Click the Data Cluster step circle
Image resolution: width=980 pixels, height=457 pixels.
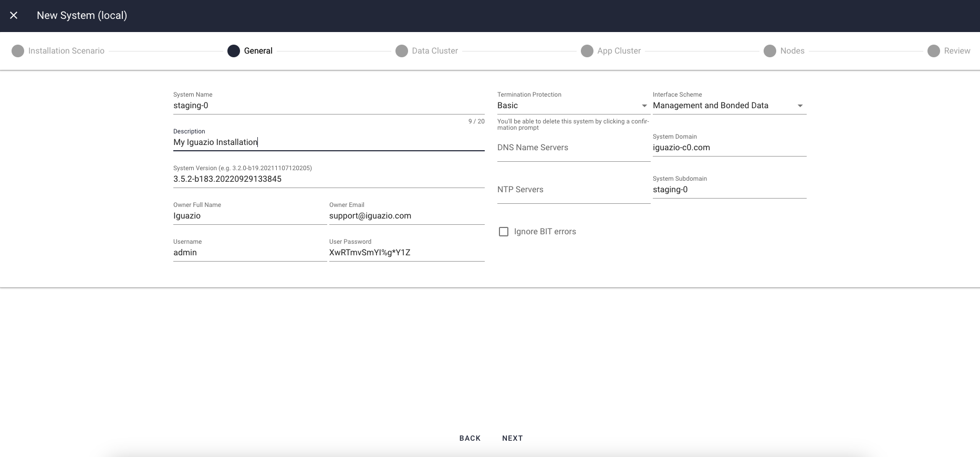coord(402,51)
